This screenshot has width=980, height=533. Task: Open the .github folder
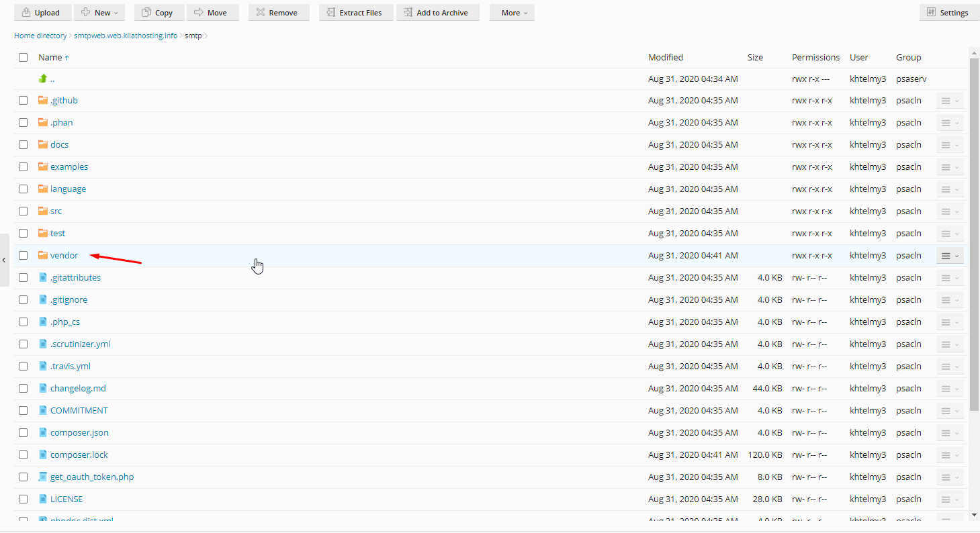[x=64, y=99]
